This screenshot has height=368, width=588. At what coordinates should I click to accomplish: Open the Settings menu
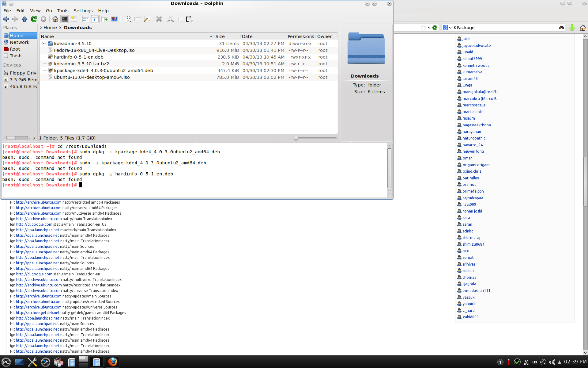tap(83, 11)
